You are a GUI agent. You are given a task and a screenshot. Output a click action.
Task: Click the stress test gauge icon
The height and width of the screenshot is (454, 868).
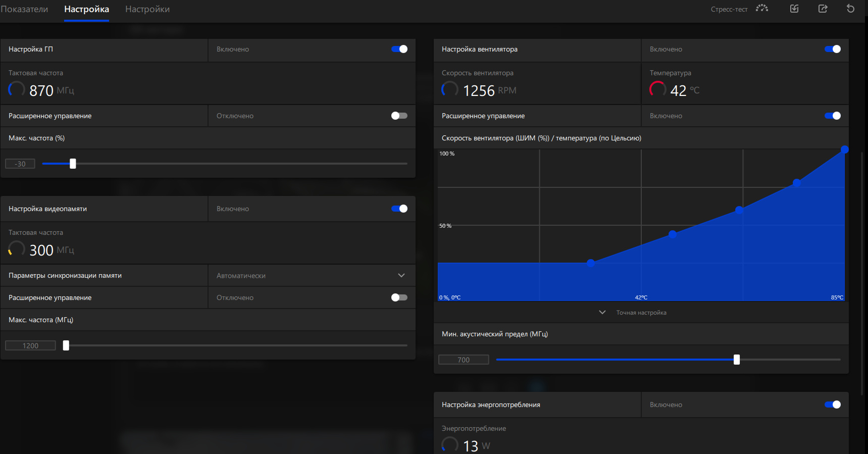[762, 8]
